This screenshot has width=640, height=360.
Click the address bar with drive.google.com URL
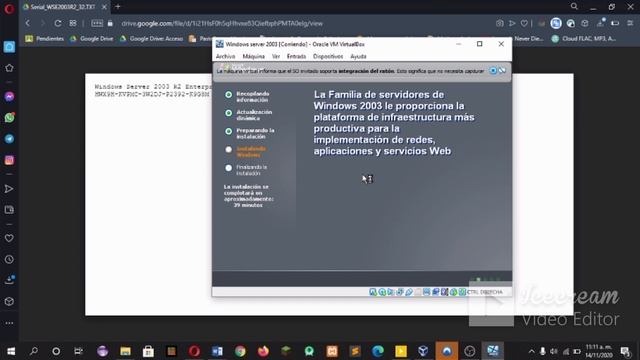coord(222,23)
